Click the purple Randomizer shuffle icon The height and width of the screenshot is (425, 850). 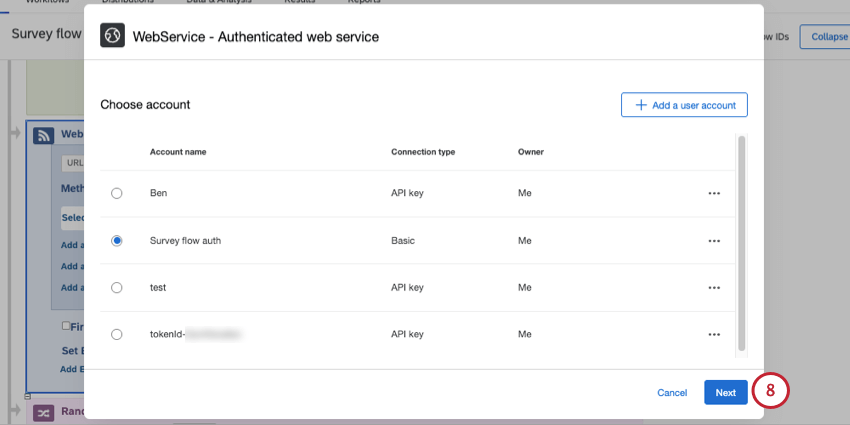[43, 413]
